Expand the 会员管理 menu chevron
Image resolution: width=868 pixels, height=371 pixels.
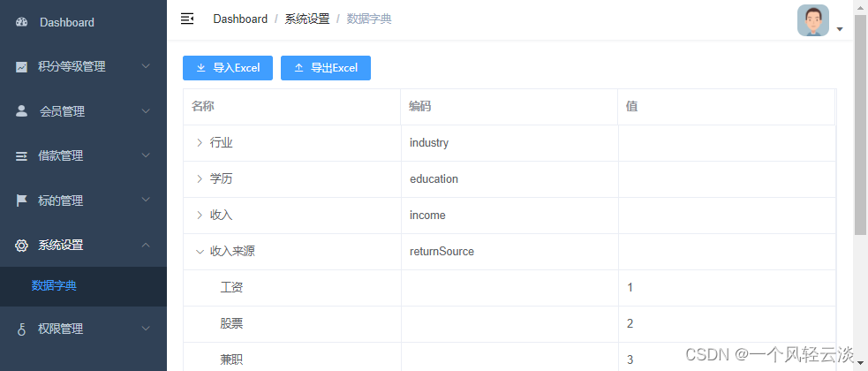pyautogui.click(x=147, y=110)
